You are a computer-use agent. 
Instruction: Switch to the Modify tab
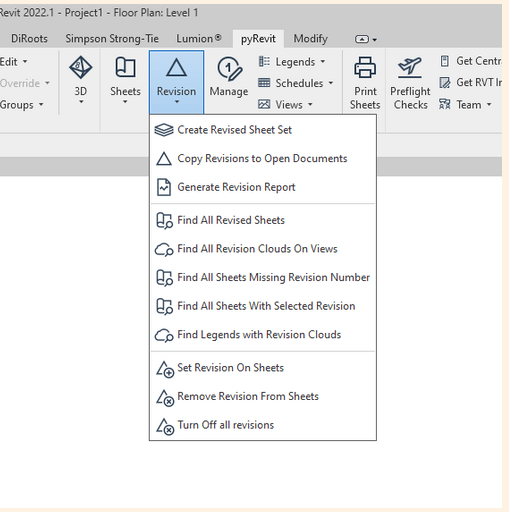pos(310,39)
